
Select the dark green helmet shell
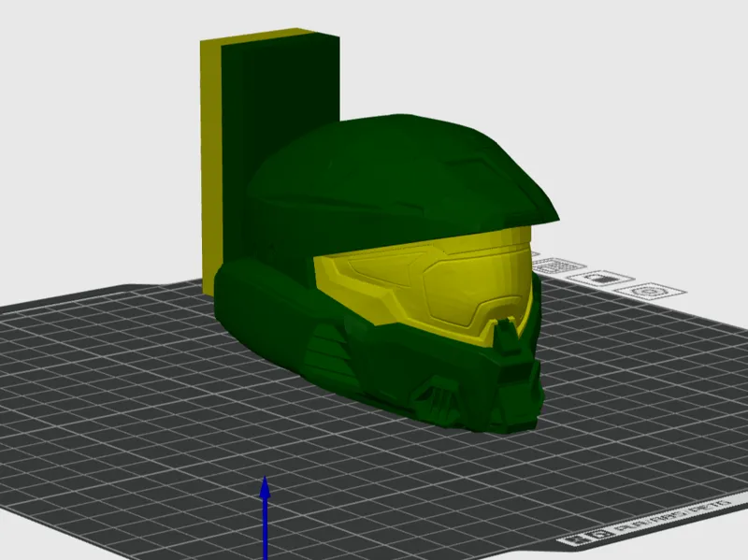[391, 186]
